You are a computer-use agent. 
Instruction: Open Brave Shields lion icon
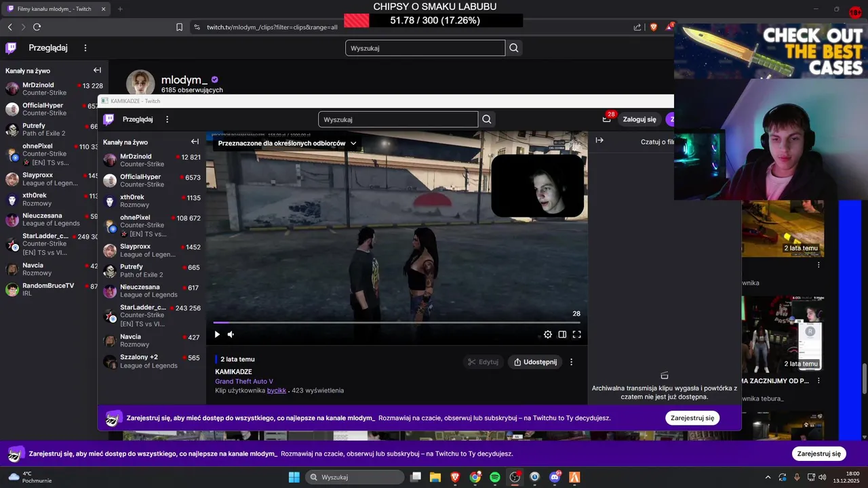pyautogui.click(x=654, y=27)
